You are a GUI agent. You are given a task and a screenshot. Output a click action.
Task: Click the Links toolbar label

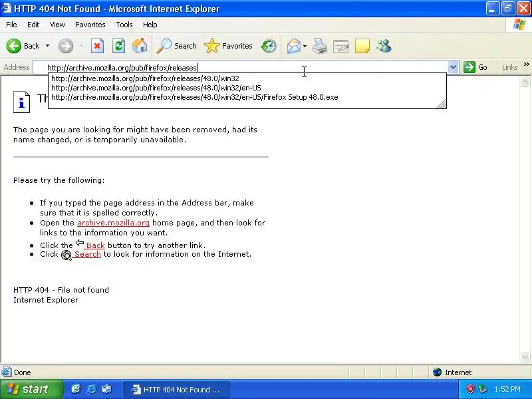pos(509,67)
